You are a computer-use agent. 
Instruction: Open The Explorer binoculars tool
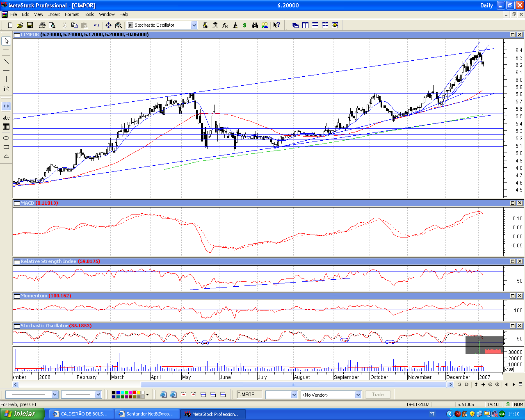pyautogui.click(x=255, y=25)
